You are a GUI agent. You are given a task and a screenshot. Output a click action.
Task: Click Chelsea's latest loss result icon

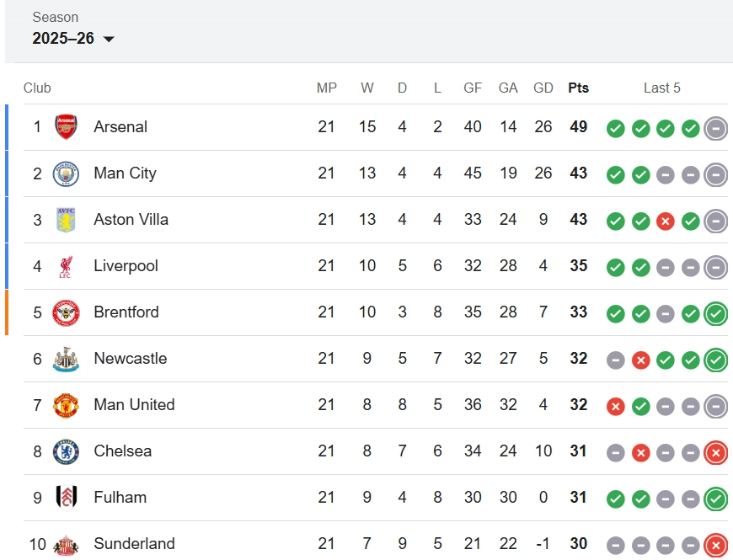coord(715,452)
